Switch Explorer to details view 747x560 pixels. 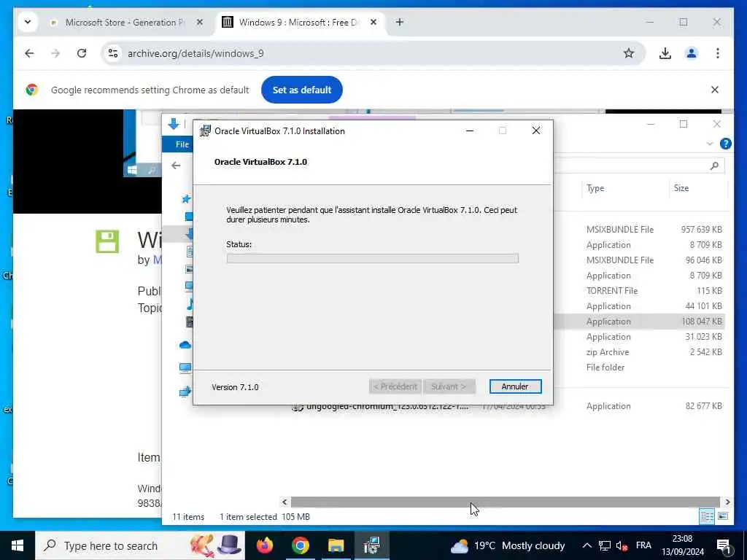707,517
